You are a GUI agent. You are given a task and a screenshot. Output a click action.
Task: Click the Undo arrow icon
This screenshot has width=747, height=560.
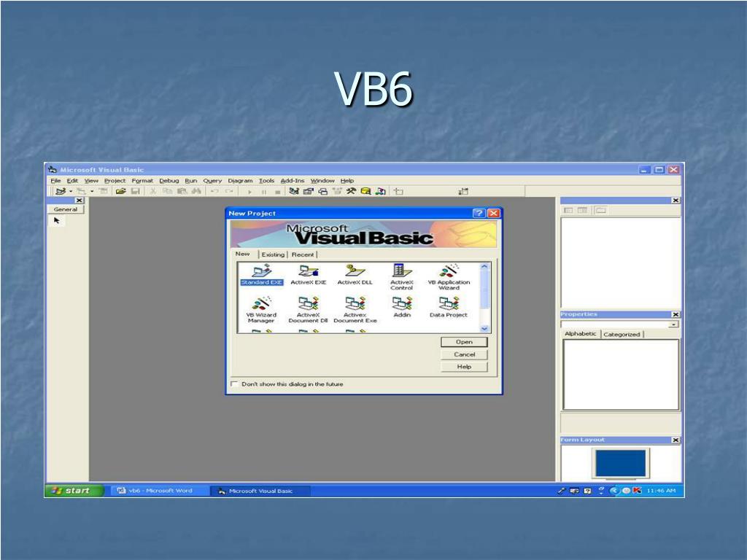point(214,192)
